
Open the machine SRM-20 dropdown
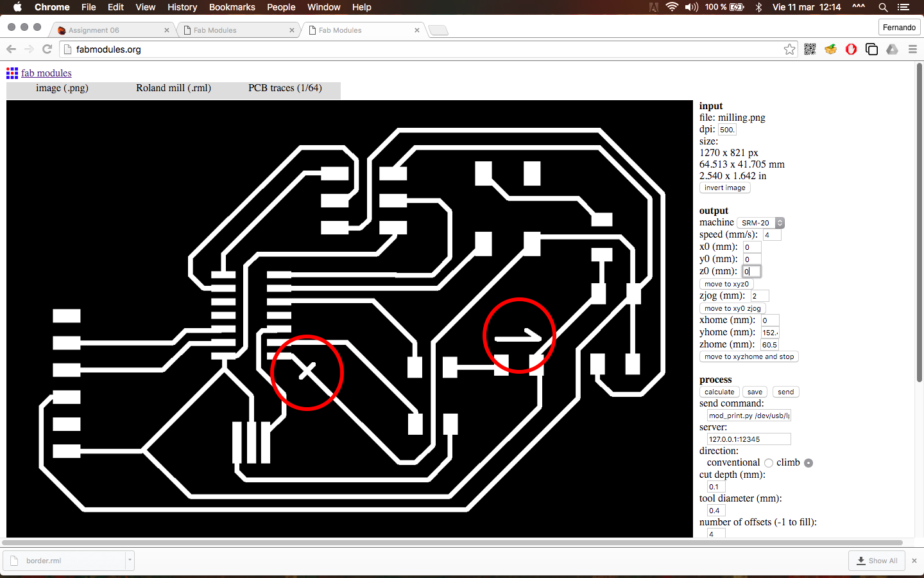[760, 223]
